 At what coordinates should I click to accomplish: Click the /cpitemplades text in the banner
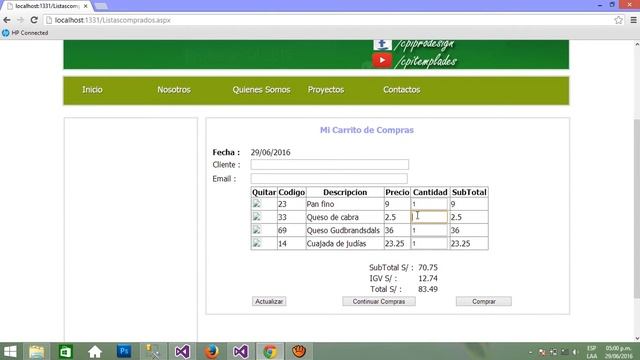click(x=425, y=61)
